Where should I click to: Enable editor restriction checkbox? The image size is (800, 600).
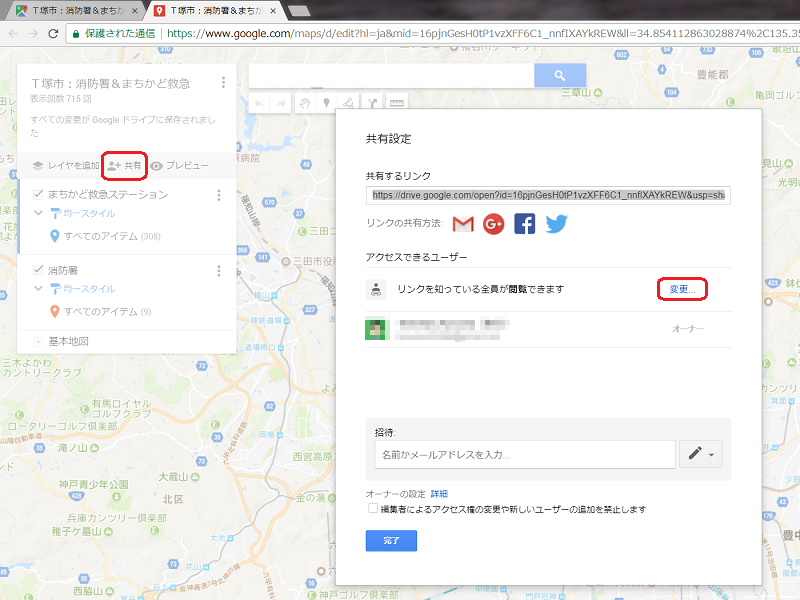point(373,508)
